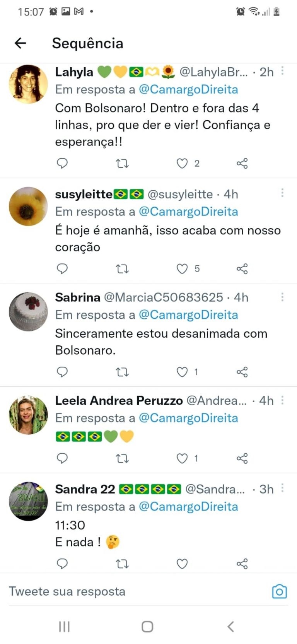
Task: Retweet susyleitte's tweet
Action: click(122, 269)
